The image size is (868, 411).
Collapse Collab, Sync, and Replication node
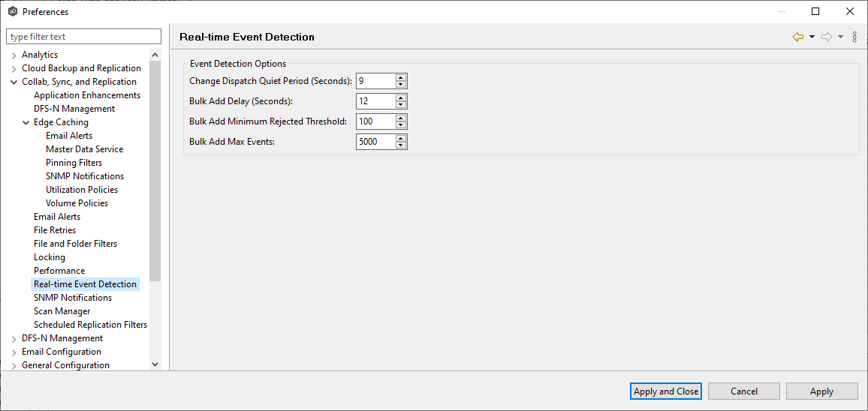click(14, 82)
